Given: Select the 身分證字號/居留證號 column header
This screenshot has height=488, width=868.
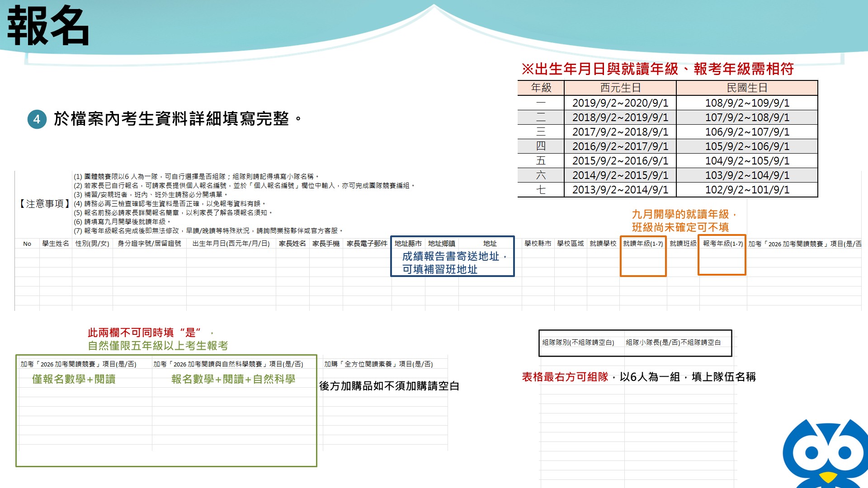Looking at the screenshot, I should [149, 244].
